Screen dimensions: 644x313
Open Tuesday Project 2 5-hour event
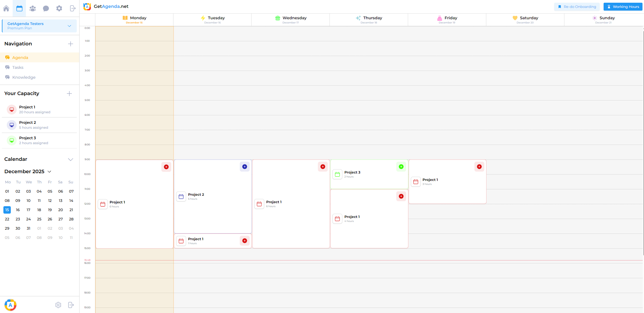tap(213, 197)
